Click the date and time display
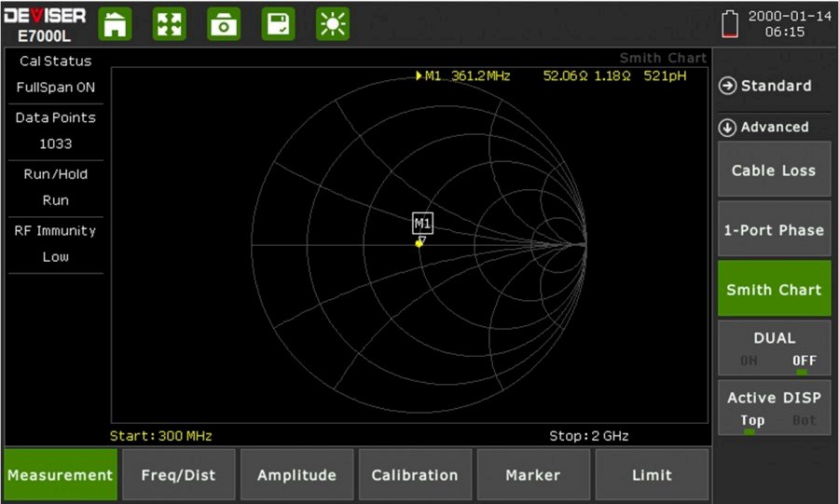The image size is (839, 504). tap(790, 23)
